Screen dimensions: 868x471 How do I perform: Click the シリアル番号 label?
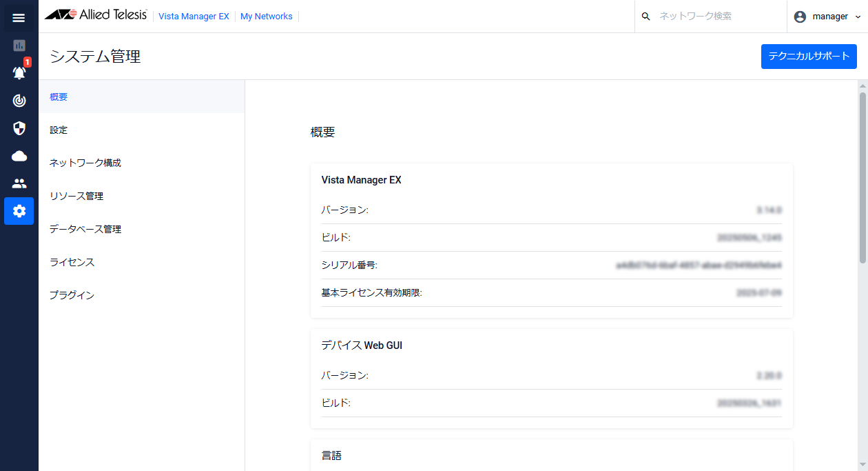click(349, 265)
